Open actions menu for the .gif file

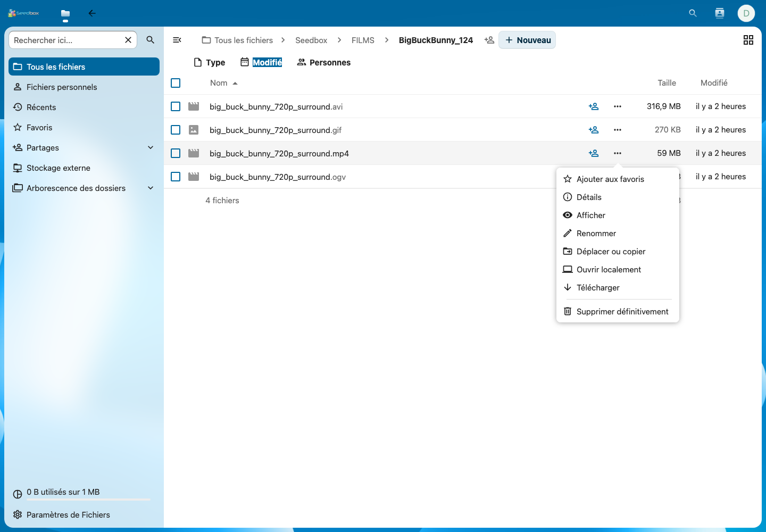[x=618, y=130]
